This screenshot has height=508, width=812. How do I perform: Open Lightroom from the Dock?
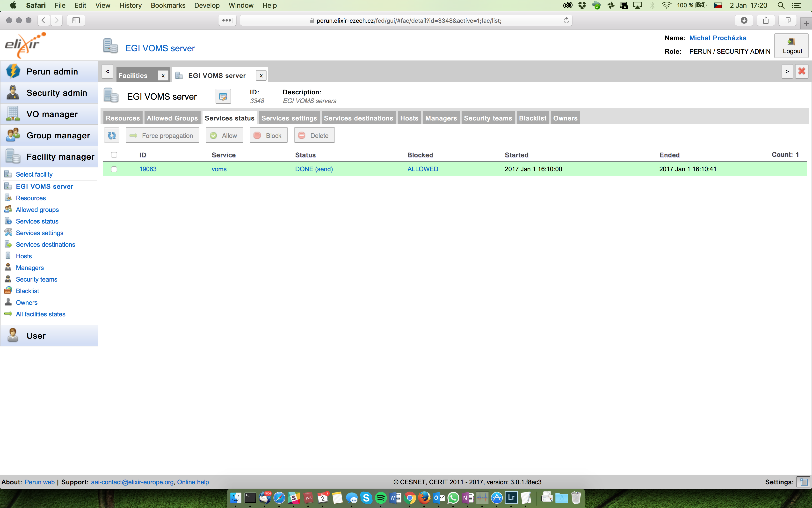[x=511, y=498]
